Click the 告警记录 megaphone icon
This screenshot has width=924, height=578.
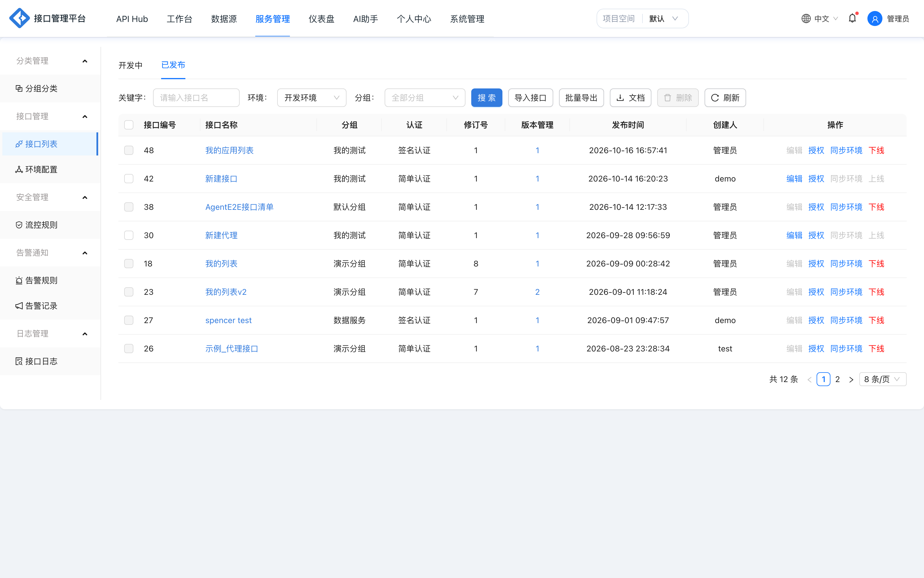pyautogui.click(x=19, y=306)
